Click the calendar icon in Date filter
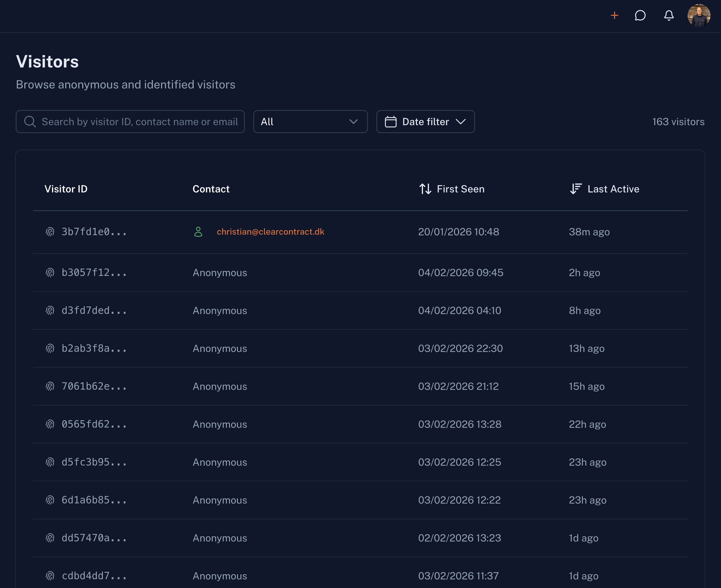The height and width of the screenshot is (588, 721). pyautogui.click(x=391, y=122)
